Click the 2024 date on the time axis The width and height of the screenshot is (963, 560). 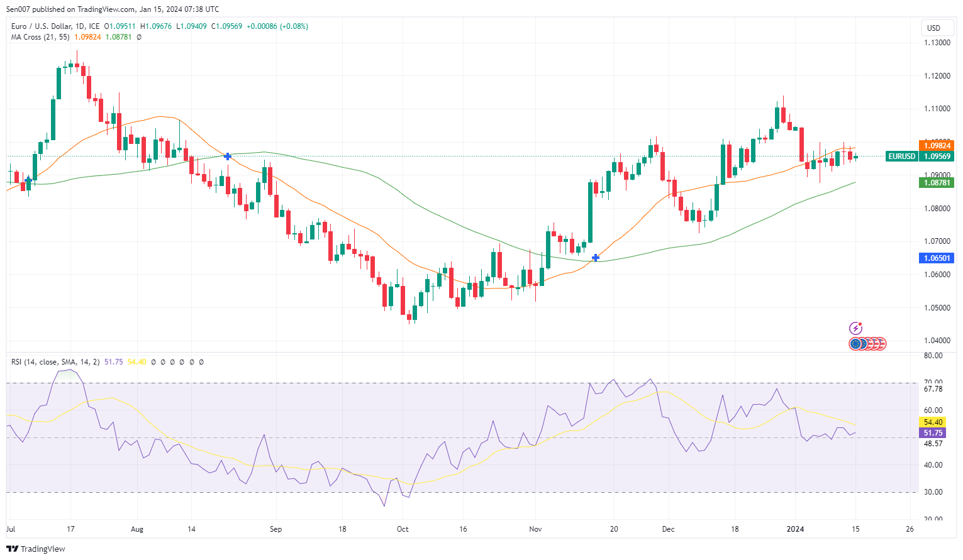[795, 529]
